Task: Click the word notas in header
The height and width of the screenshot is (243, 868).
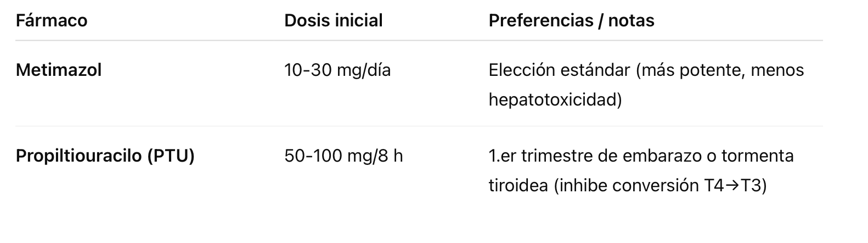Action: pos(631,21)
